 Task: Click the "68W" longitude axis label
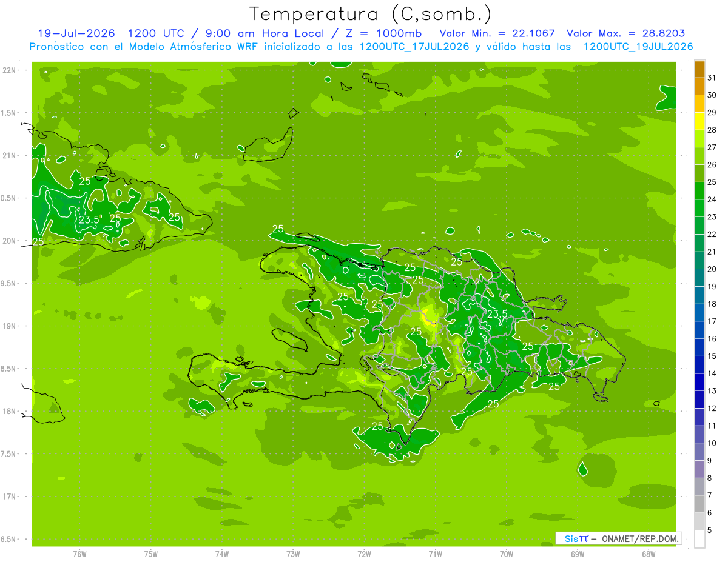tap(649, 554)
